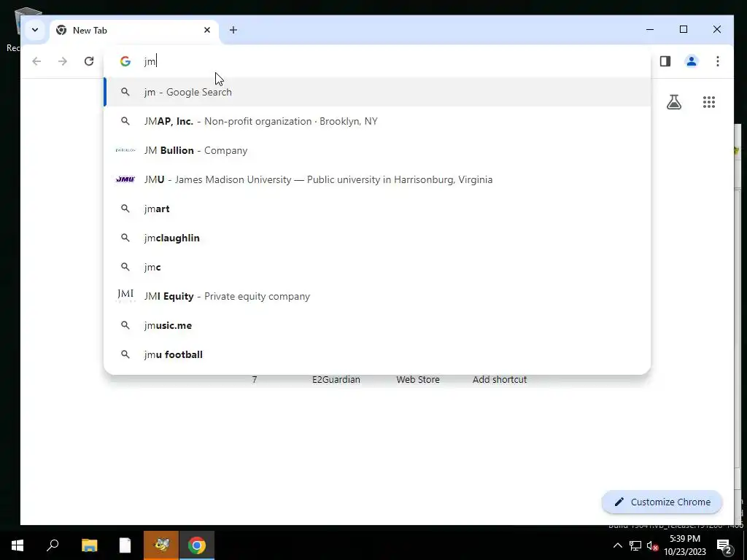Select 'jm - Google Search' suggestion
Image resolution: width=747 pixels, height=560 pixels.
377,92
